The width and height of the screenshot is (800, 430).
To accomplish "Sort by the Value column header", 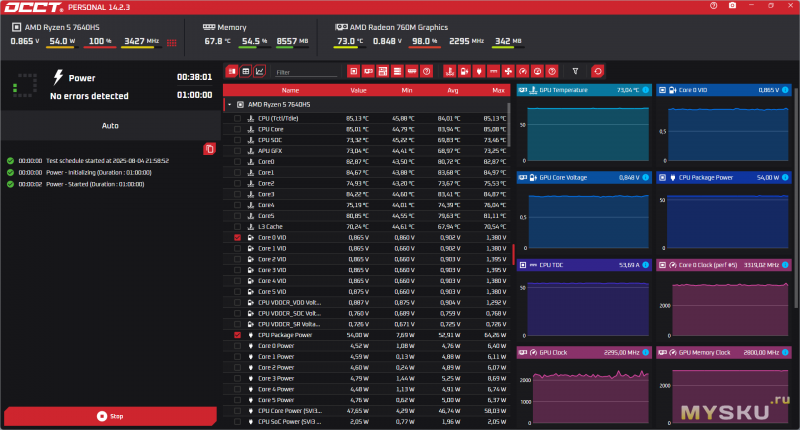I will click(358, 90).
